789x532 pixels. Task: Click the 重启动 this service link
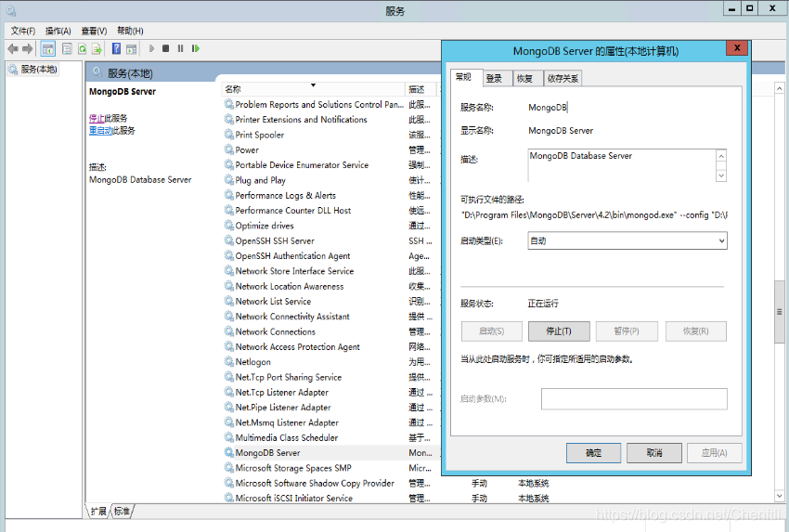click(100, 130)
